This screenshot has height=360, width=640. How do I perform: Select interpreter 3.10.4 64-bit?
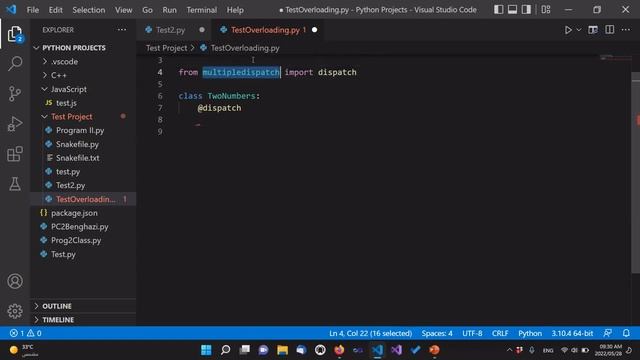coord(572,333)
